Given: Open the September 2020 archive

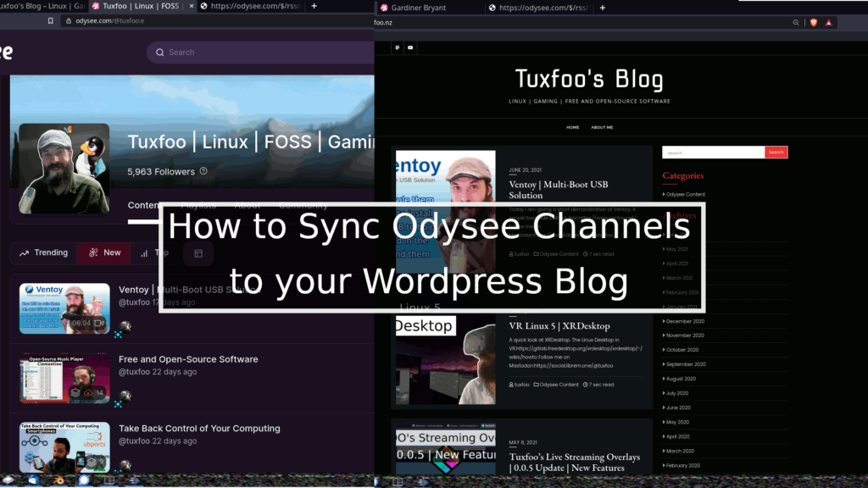Looking at the screenshot, I should click(685, 364).
